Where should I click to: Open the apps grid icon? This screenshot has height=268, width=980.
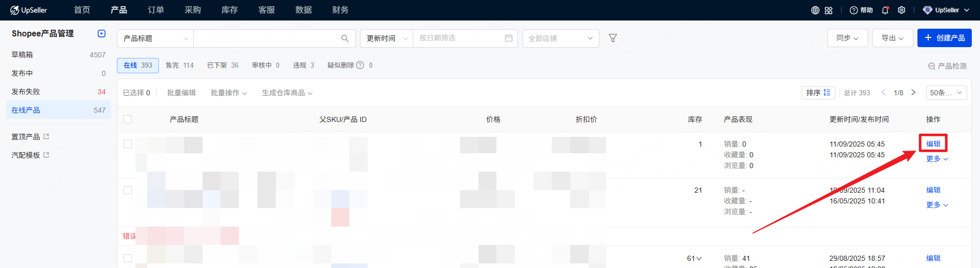pos(829,10)
